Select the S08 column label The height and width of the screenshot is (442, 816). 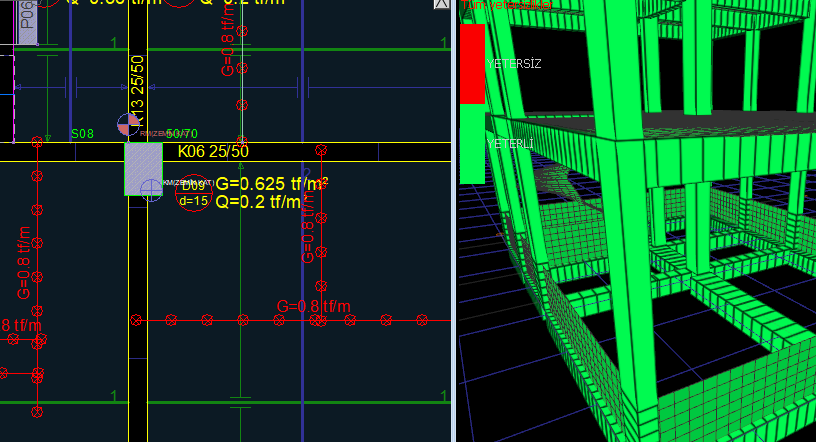(82, 133)
